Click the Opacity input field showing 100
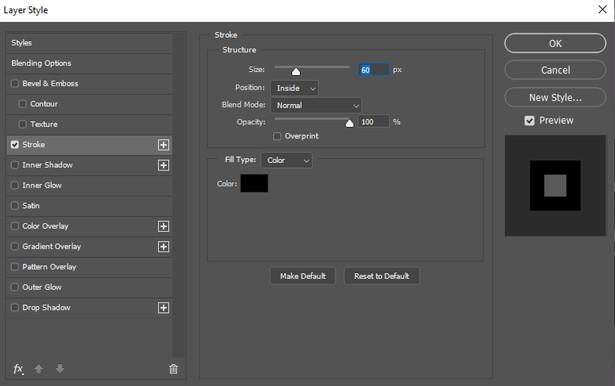 [x=373, y=122]
